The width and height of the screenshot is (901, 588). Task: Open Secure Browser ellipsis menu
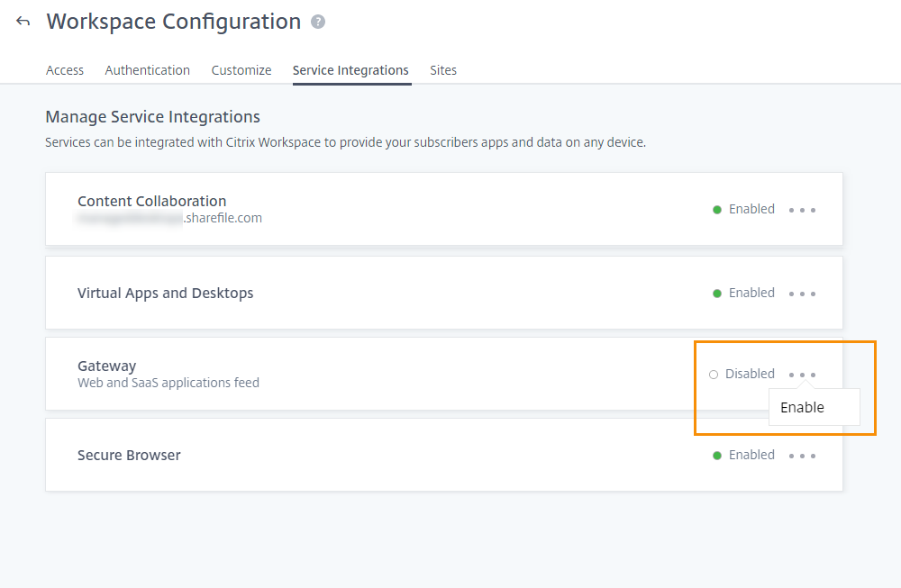(x=802, y=456)
